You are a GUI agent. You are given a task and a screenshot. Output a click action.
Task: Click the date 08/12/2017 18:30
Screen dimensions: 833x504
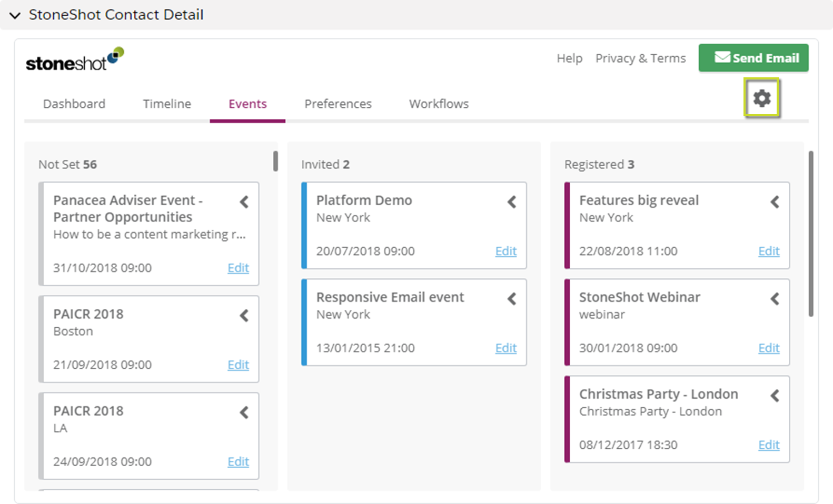(628, 445)
